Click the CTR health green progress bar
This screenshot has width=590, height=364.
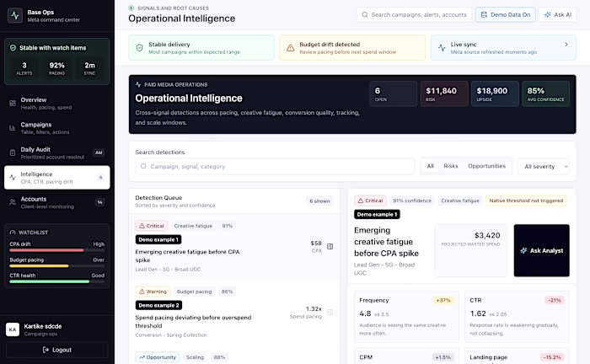tap(49, 281)
